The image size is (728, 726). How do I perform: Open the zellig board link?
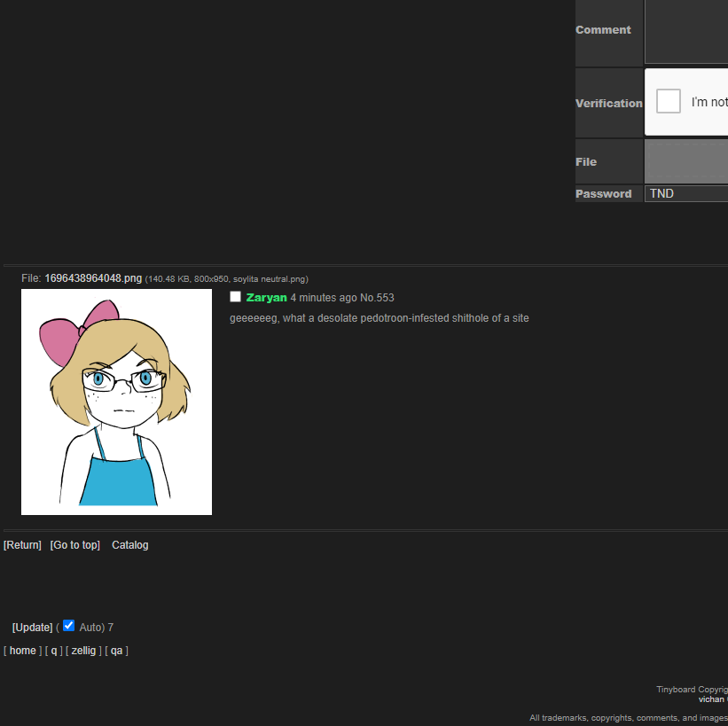click(83, 651)
